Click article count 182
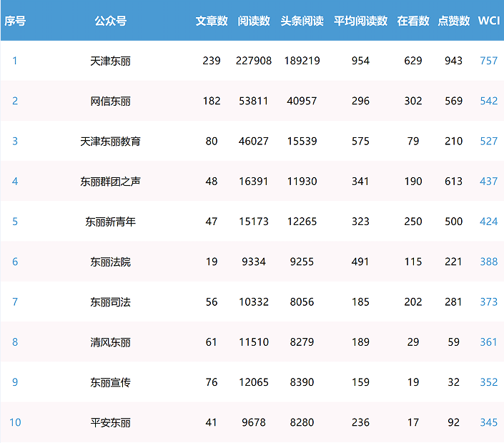Screen dimensions: 504x443 tap(212, 101)
